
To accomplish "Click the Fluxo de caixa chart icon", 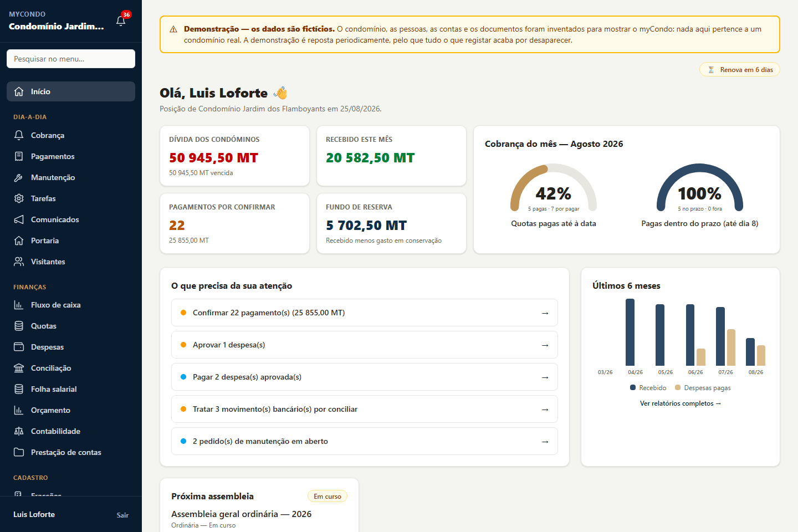I will (x=19, y=305).
